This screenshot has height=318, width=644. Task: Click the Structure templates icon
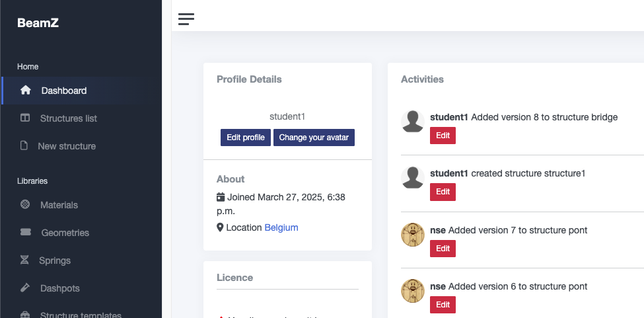point(25,315)
